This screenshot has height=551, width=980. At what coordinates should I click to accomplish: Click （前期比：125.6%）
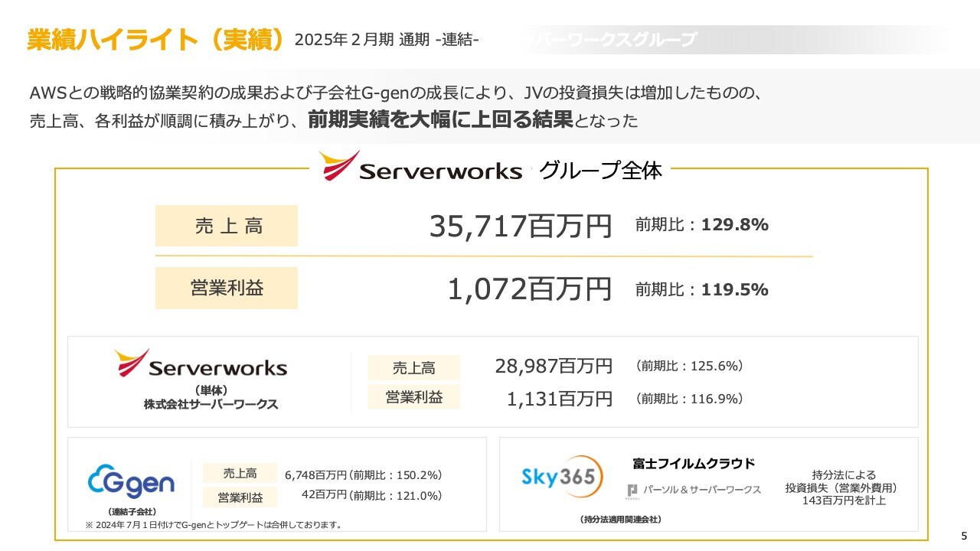(688, 367)
